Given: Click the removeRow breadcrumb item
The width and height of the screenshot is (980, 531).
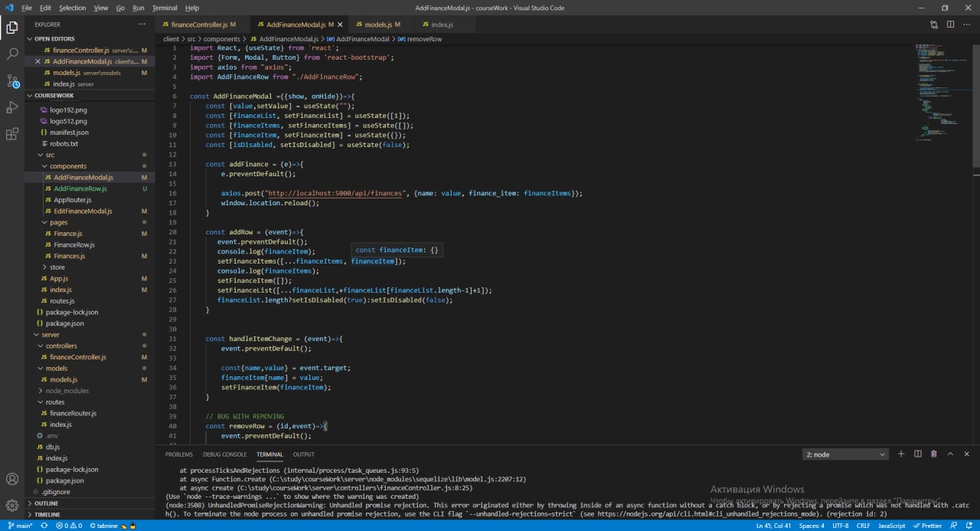Looking at the screenshot, I should (420, 38).
